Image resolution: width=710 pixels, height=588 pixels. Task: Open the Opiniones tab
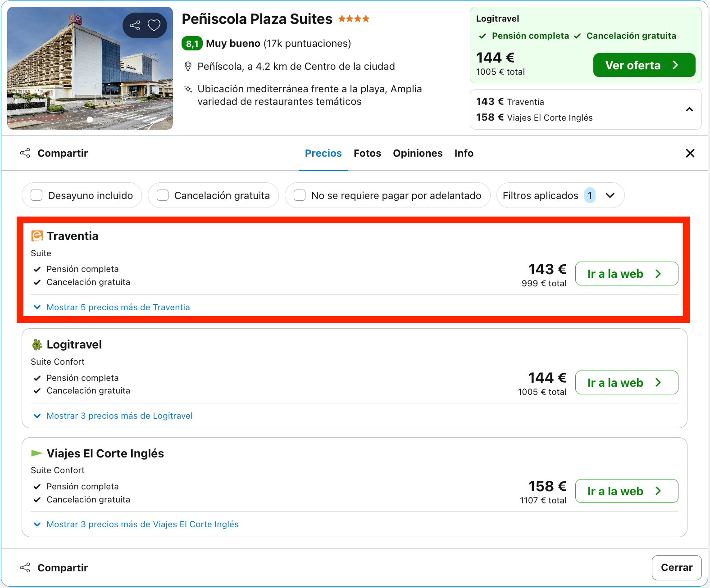(418, 153)
